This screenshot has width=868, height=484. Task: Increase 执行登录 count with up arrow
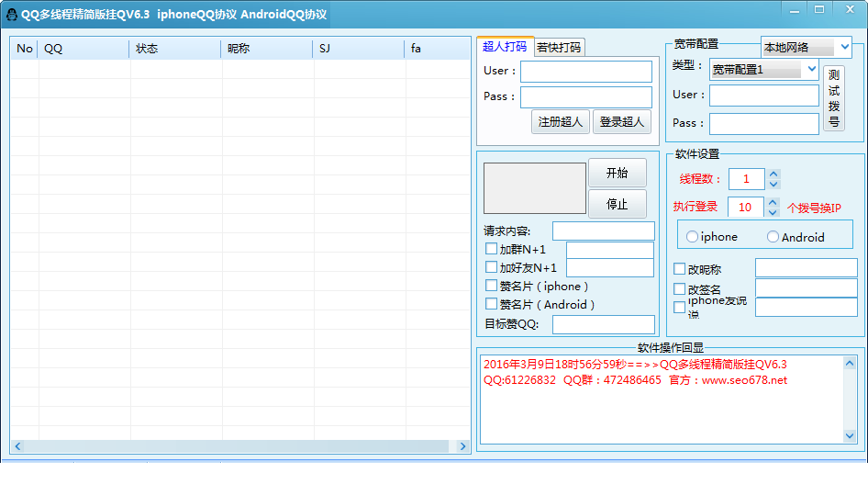pos(773,202)
